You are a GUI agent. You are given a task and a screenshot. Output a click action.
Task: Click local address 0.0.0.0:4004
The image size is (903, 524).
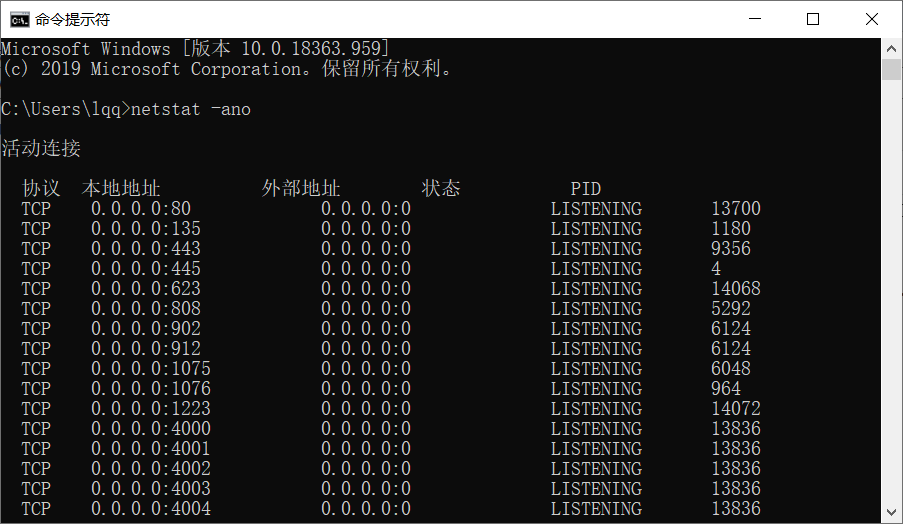click(151, 508)
